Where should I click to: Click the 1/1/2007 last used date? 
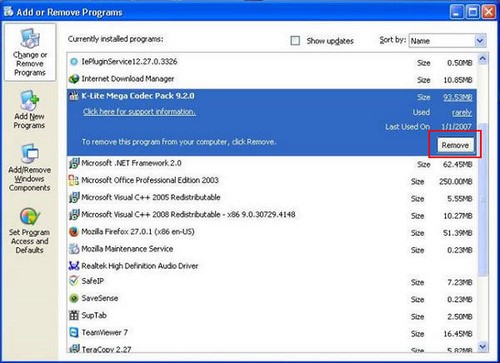[456, 127]
